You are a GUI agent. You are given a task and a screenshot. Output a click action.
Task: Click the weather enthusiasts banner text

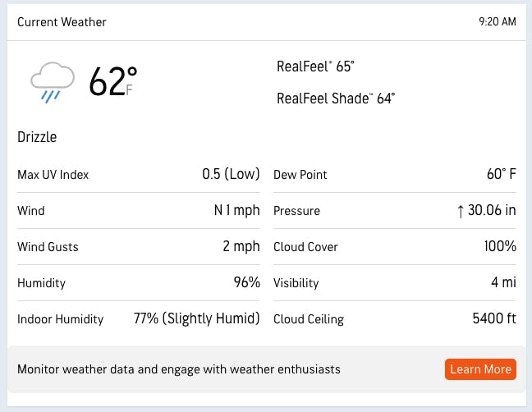pos(178,369)
